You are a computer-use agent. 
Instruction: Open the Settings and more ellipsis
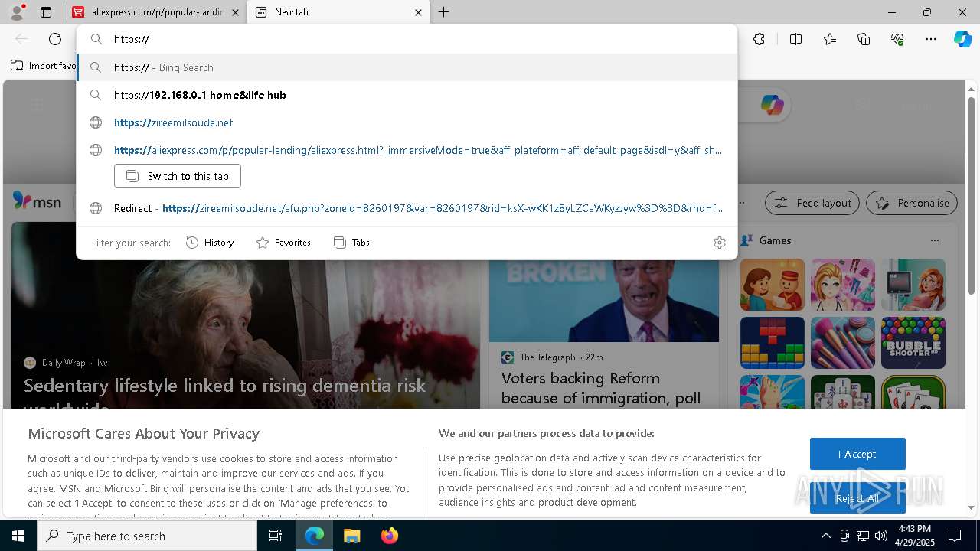click(x=931, y=39)
